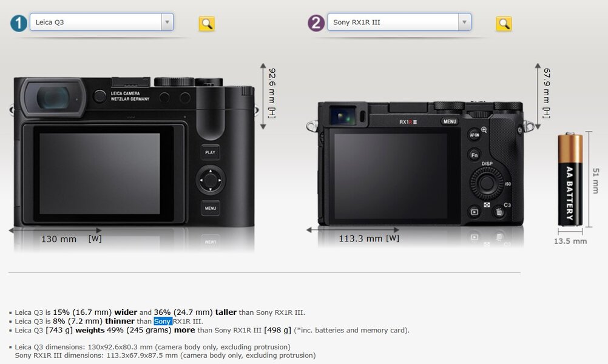The height and width of the screenshot is (364, 608).
Task: Click the AF-ON button on the Sony camera image
Action: 474,135
